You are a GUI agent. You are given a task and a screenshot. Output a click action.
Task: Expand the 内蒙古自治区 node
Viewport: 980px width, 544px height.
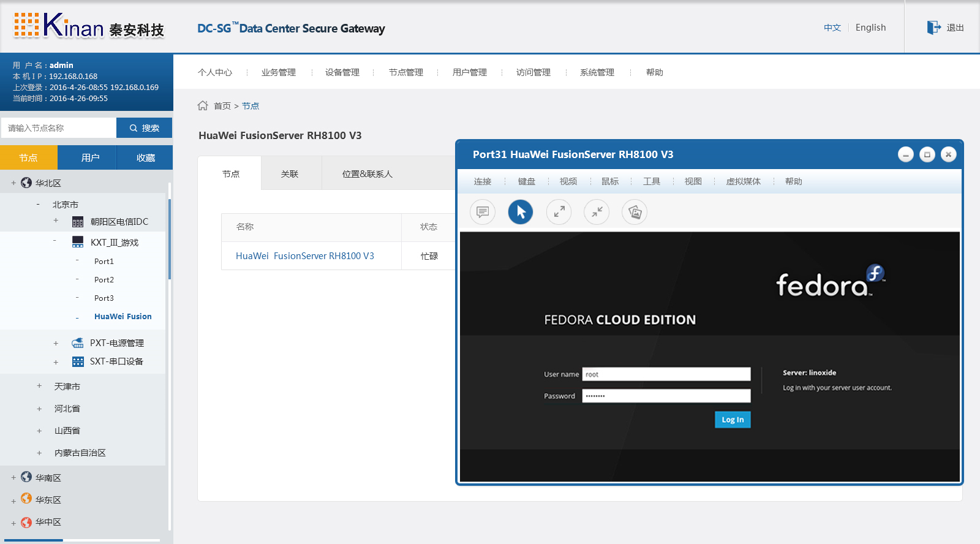coord(39,453)
